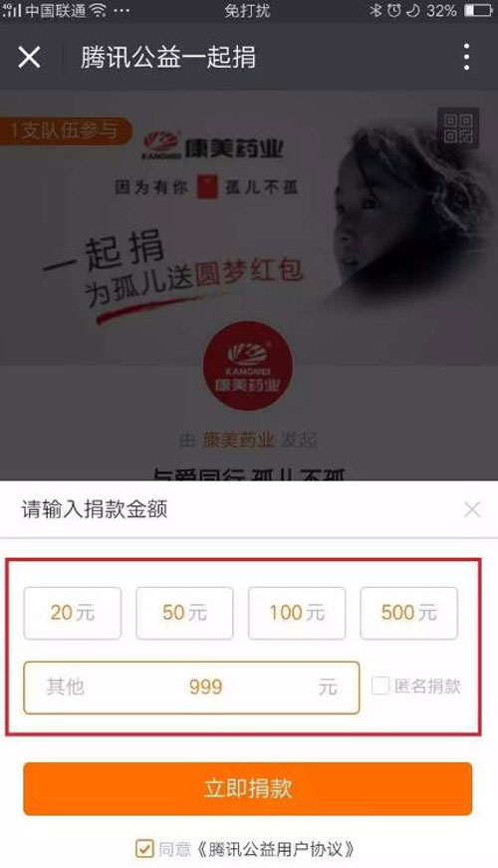The width and height of the screenshot is (498, 868).
Task: Open the 腾讯公益用户协议 link
Action: point(276,849)
